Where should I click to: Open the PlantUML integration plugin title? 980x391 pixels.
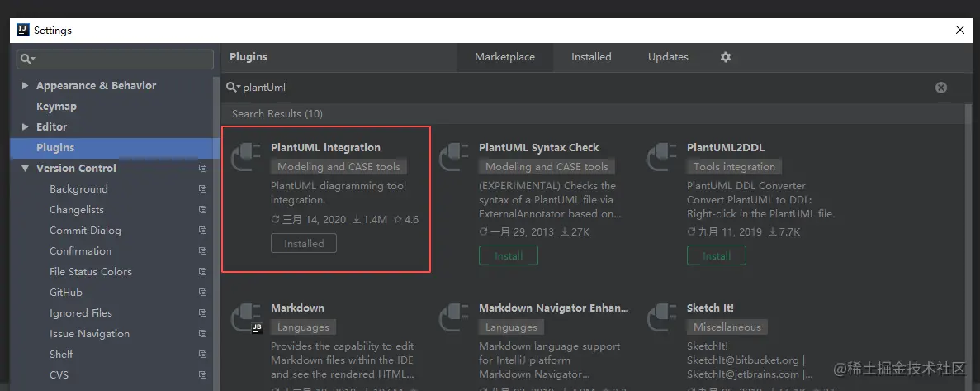(325, 148)
